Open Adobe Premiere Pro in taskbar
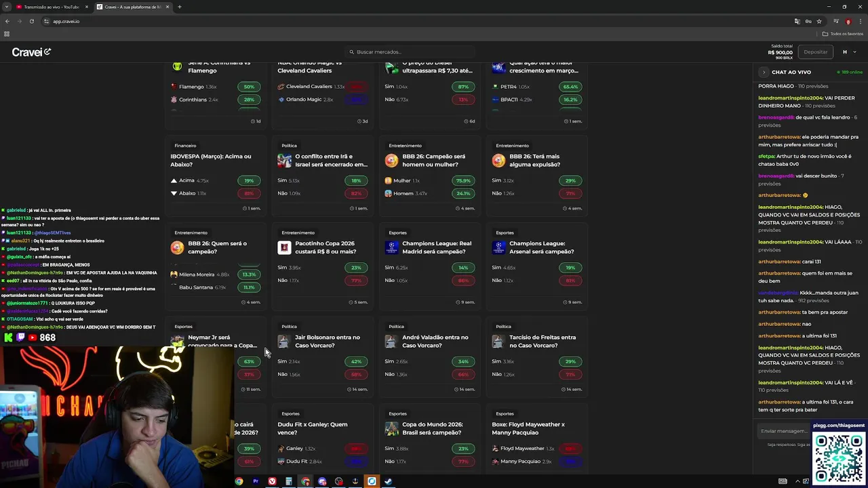The height and width of the screenshot is (488, 868). tap(256, 481)
